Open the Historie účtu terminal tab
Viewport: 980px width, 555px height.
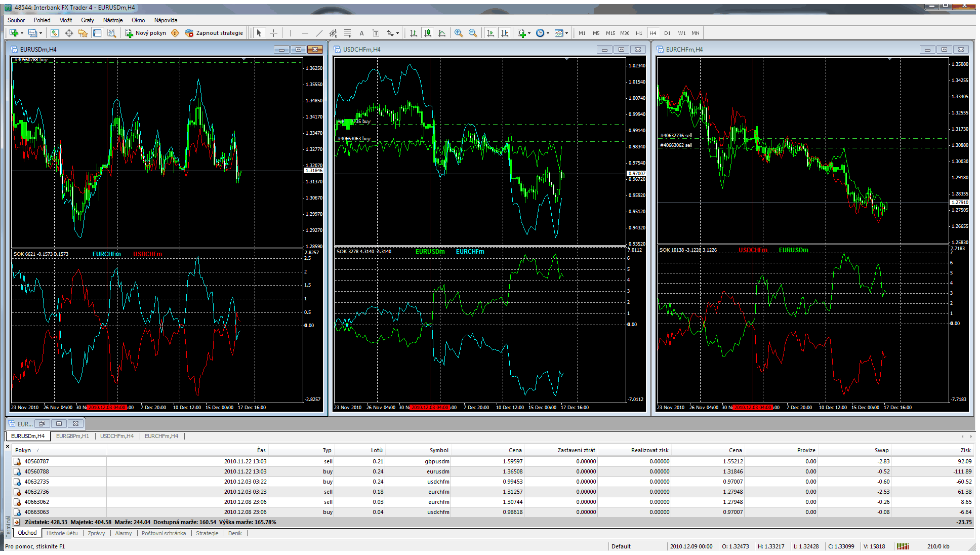(62, 533)
